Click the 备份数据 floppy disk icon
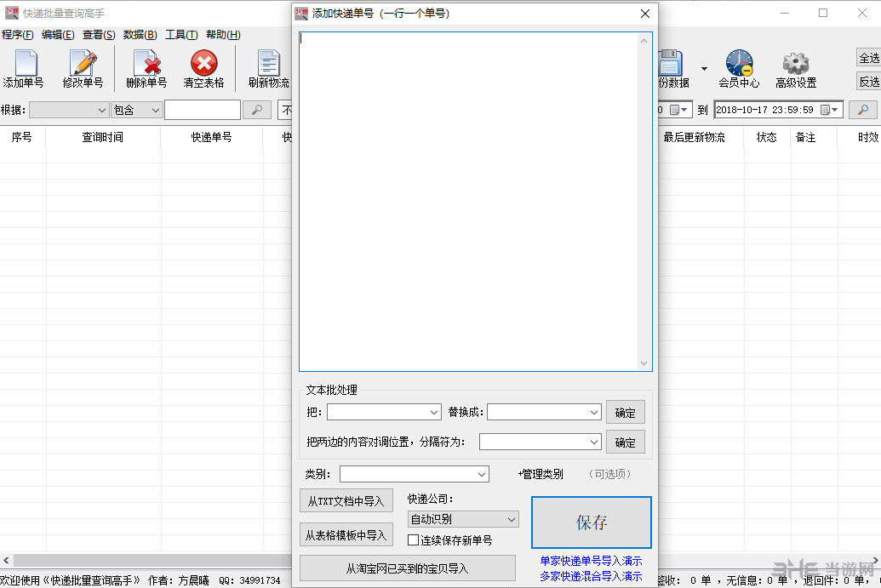 [x=670, y=63]
